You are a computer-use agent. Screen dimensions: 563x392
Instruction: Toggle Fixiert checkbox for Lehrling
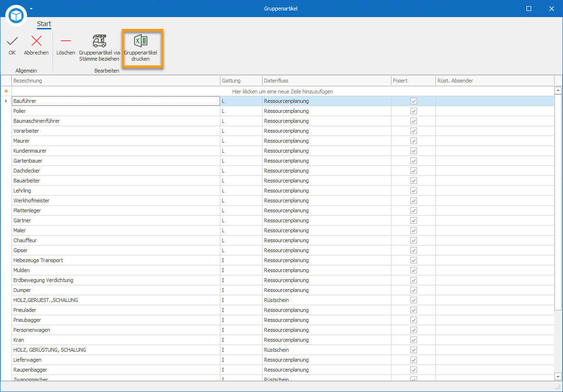pos(414,191)
